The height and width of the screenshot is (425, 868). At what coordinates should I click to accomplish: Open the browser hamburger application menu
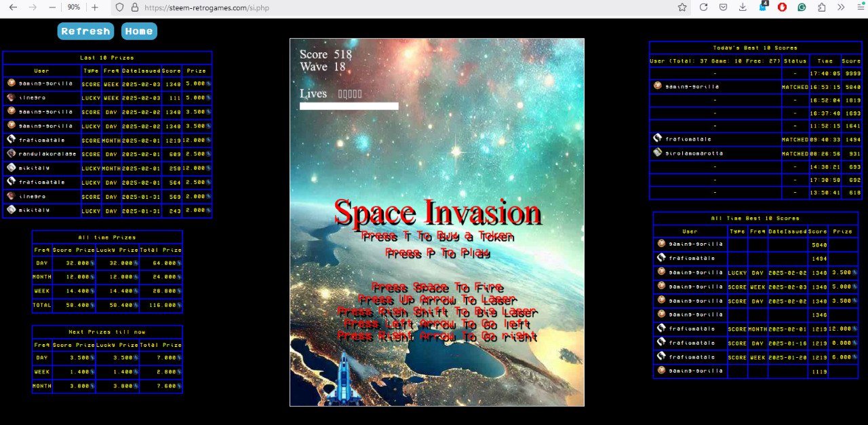[860, 7]
